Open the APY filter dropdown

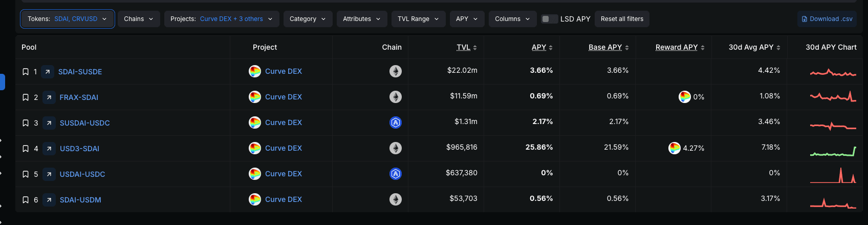tap(467, 19)
